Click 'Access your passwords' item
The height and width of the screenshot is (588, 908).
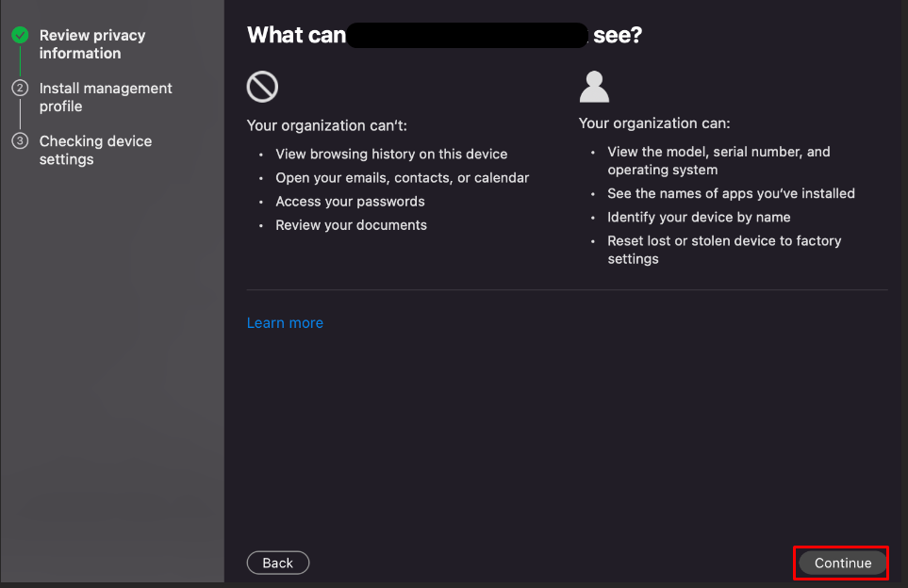point(351,202)
